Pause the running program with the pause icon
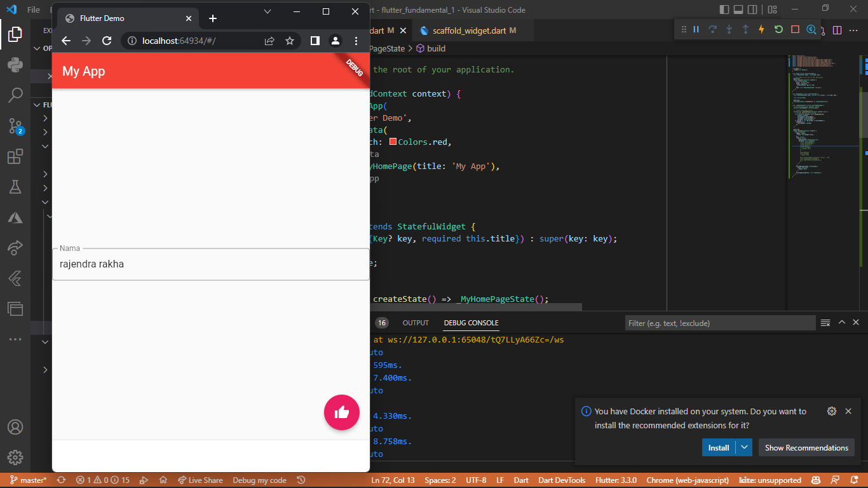 pos(696,30)
